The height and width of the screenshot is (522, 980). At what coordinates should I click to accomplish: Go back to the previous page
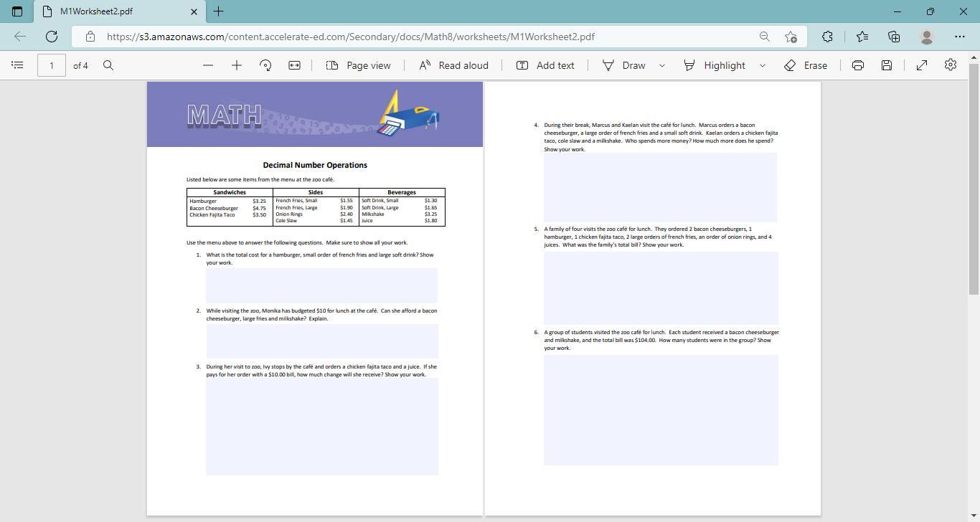point(20,37)
